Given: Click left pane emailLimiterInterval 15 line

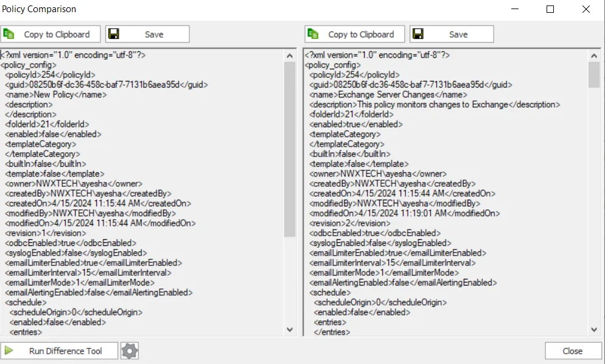Looking at the screenshot, I should 88,273.
